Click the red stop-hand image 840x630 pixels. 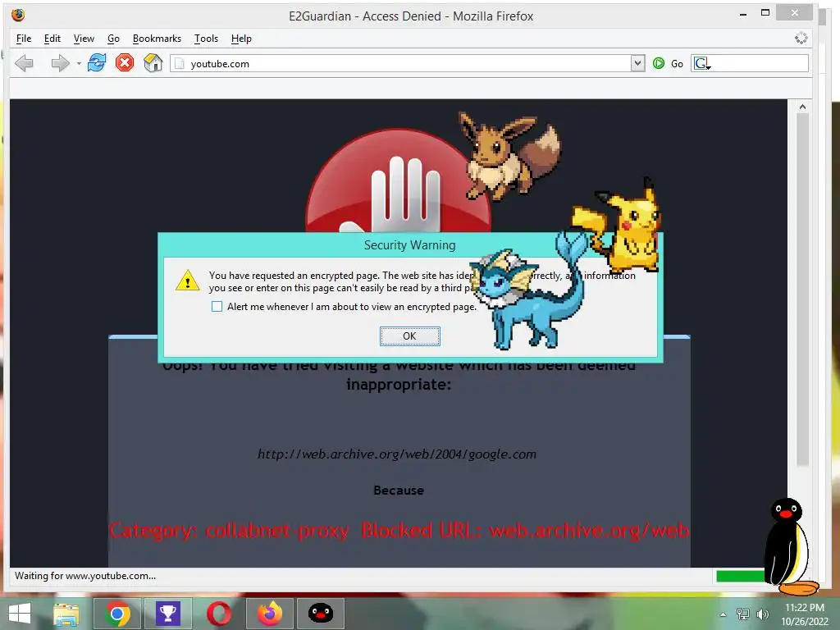(398, 181)
